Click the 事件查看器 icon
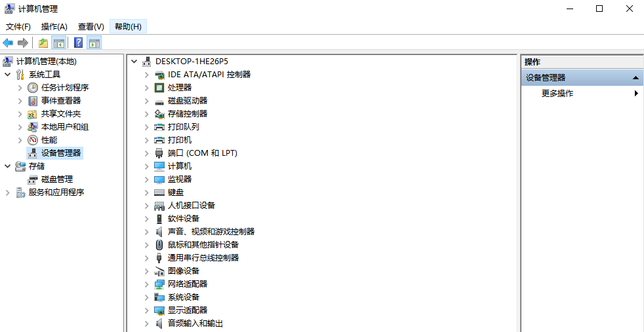Viewport: 644px width, 332px height. point(33,101)
